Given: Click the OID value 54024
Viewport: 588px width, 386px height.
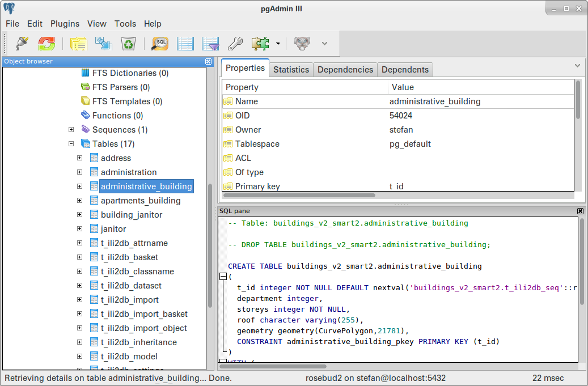Looking at the screenshot, I should (x=400, y=116).
